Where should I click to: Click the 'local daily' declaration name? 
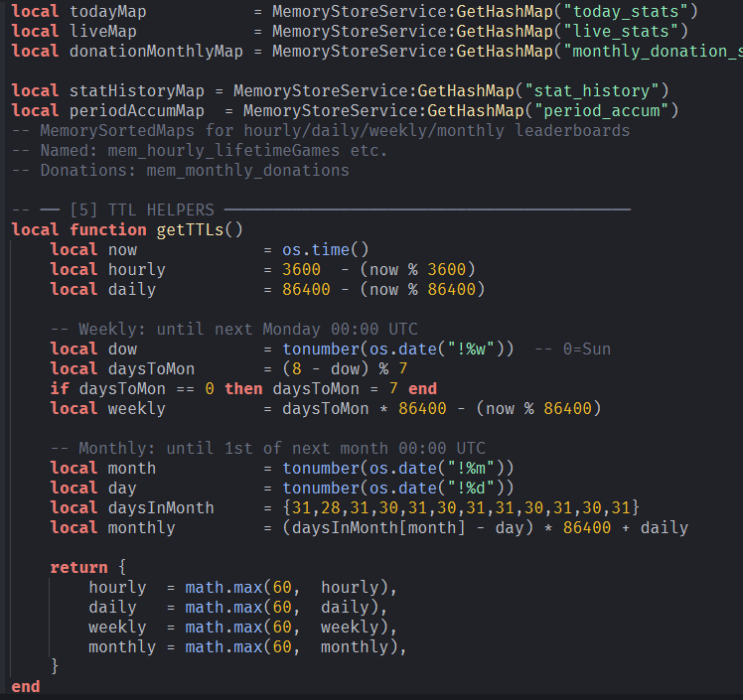point(132,289)
